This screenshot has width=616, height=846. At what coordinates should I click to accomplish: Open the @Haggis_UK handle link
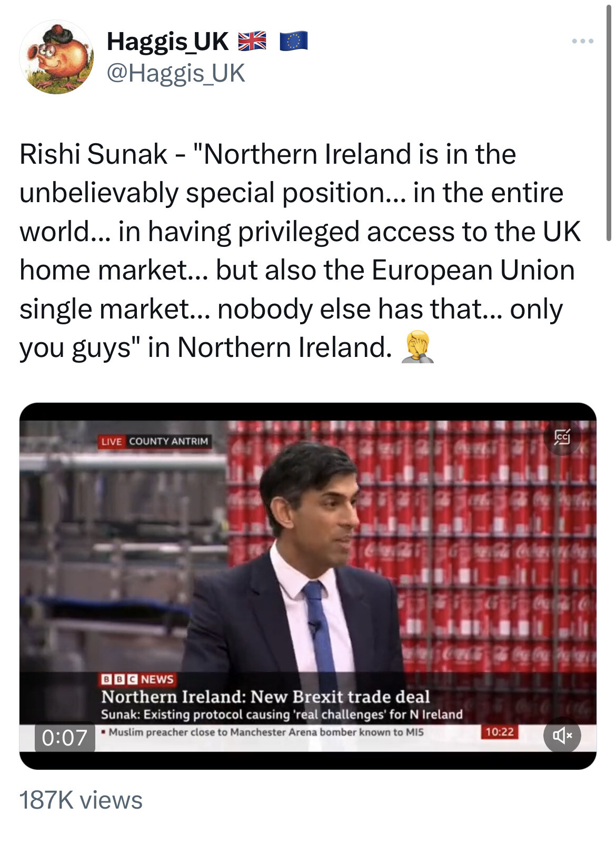click(176, 73)
